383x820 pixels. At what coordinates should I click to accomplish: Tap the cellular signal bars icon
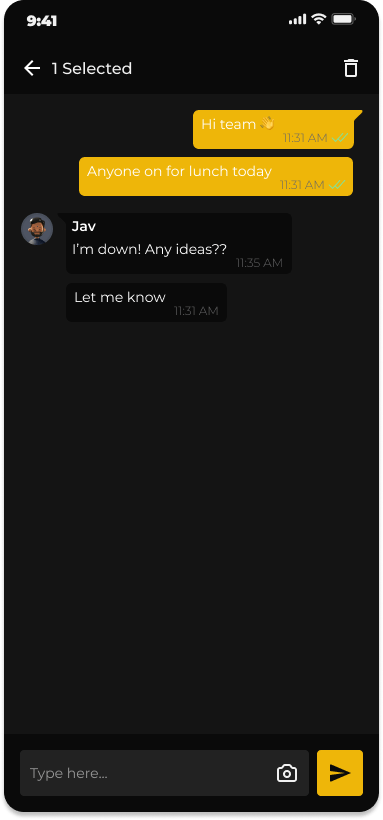[297, 20]
